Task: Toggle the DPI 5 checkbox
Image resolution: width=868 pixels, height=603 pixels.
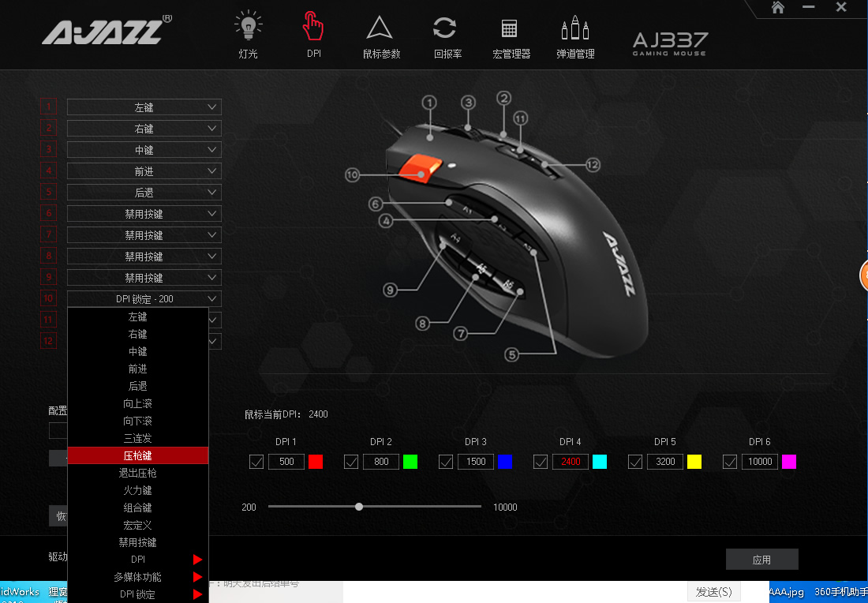Action: [x=635, y=461]
